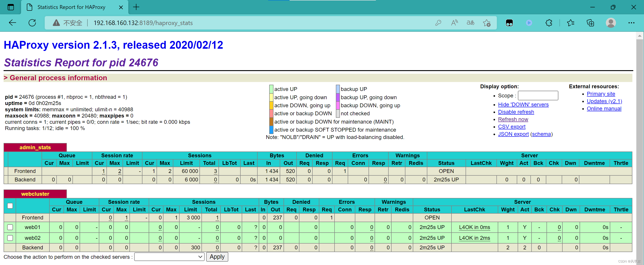Viewport: 644px width, 265px height.
Task: Open a new browser tab
Action: pyautogui.click(x=136, y=7)
